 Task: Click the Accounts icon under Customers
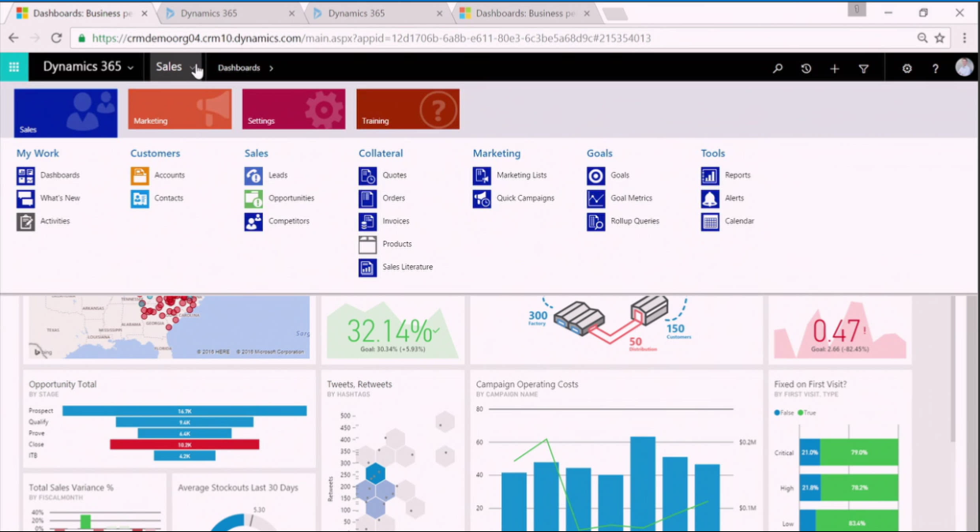[140, 175]
